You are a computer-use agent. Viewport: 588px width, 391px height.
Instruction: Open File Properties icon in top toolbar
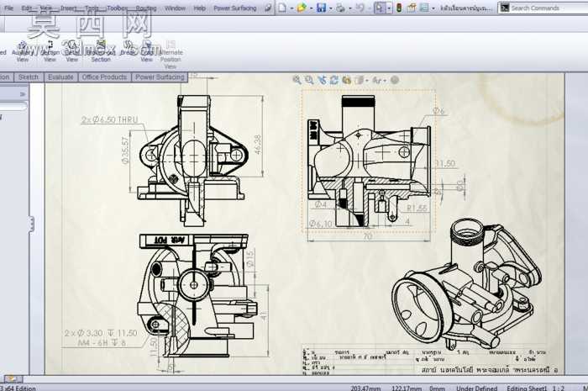[x=412, y=8]
